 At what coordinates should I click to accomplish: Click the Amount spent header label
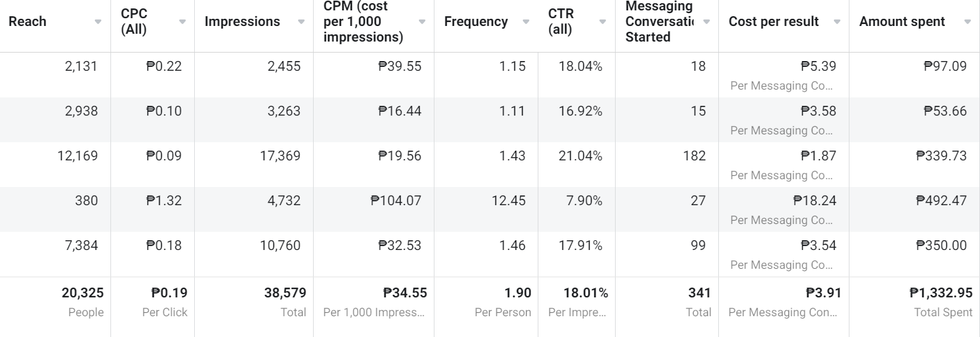pos(902,21)
